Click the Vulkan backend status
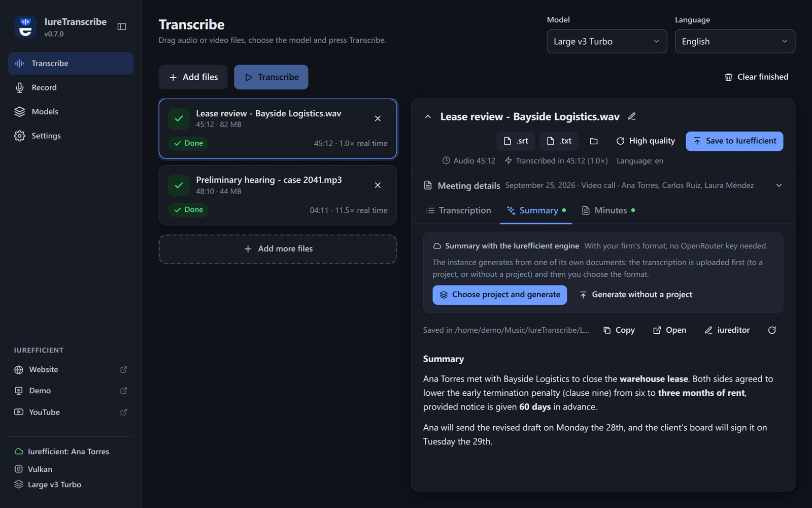Screen dimensions: 812x508 coord(33,469)
